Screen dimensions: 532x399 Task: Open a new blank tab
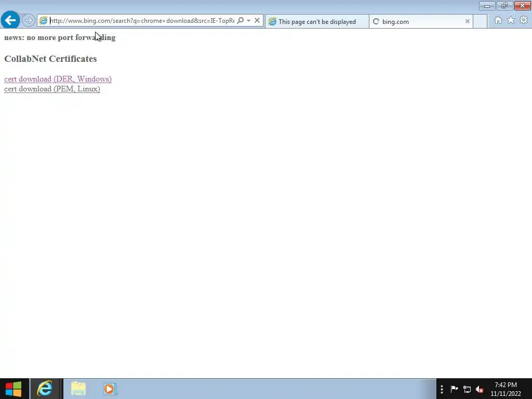[x=480, y=21]
